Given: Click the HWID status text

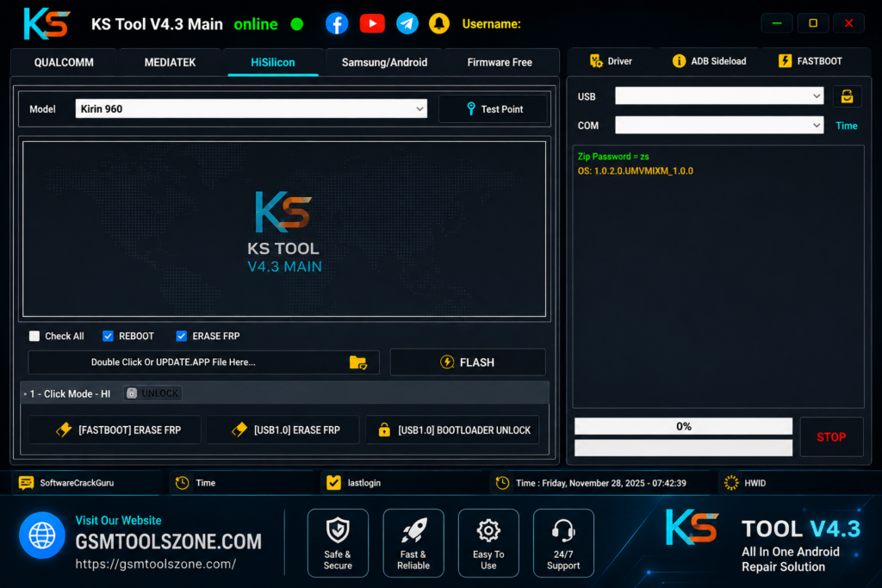Looking at the screenshot, I should (755, 483).
